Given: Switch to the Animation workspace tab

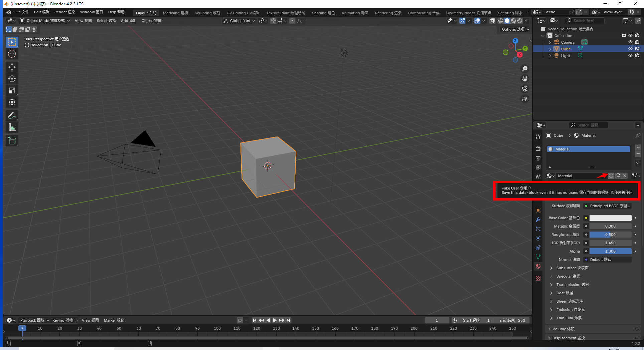Looking at the screenshot, I should tap(355, 13).
